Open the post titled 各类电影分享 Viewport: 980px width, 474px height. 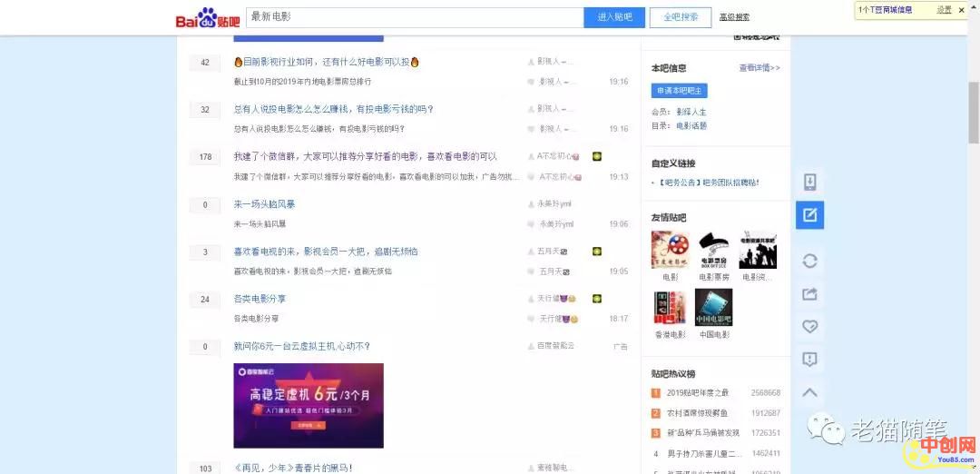tap(260, 299)
